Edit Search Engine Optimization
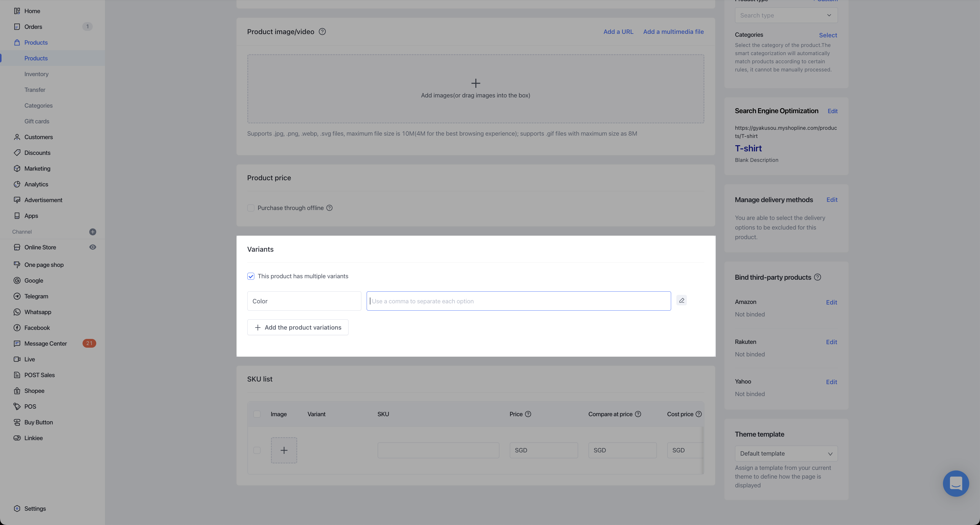 coord(832,111)
